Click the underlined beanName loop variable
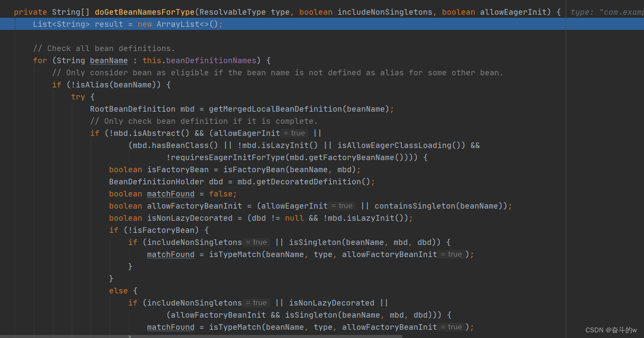 pyautogui.click(x=109, y=60)
